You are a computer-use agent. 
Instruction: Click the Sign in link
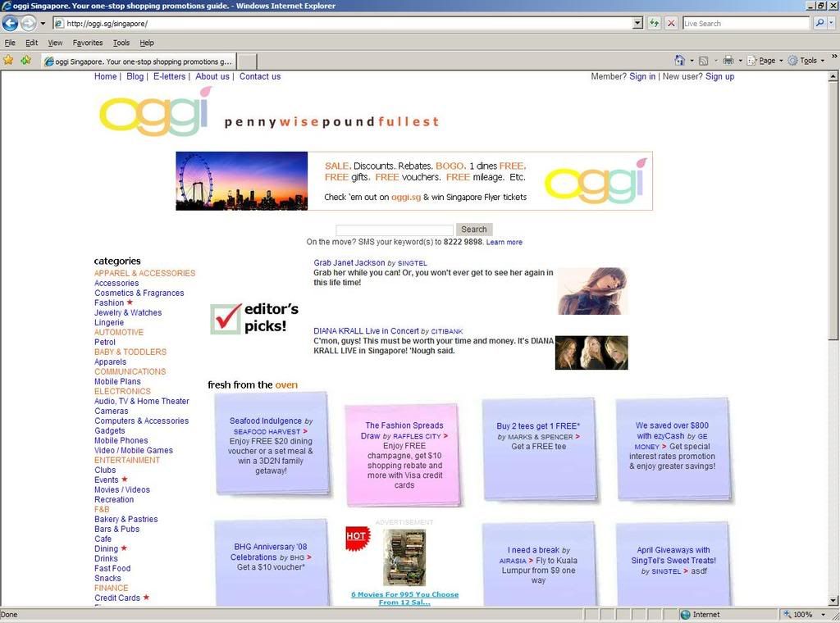point(642,76)
